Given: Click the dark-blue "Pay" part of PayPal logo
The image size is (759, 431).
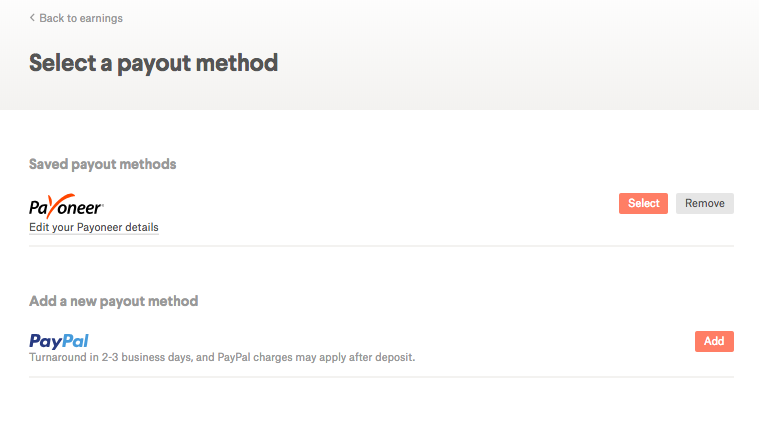Looking at the screenshot, I should click(x=43, y=341).
